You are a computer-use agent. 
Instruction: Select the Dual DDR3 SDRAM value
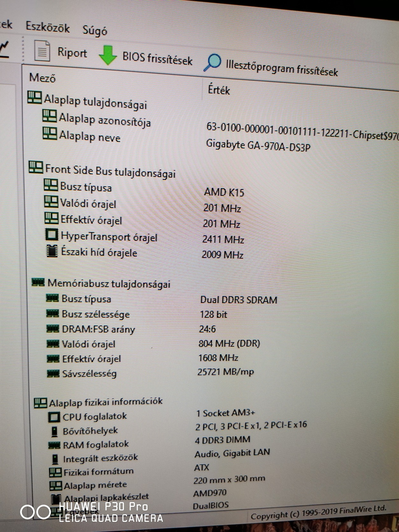(239, 300)
